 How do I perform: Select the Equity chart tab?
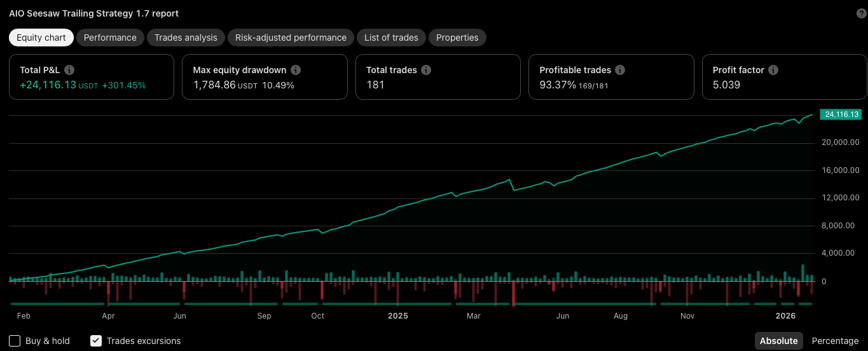click(41, 38)
